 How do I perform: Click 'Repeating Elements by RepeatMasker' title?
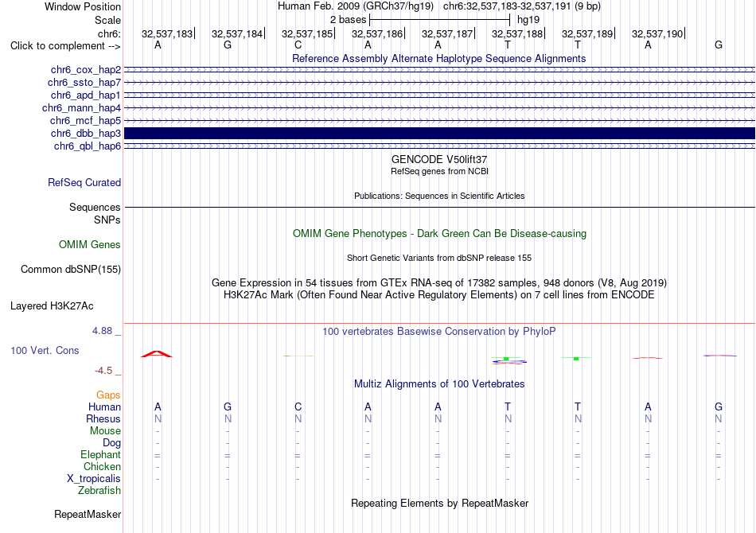[x=440, y=504]
